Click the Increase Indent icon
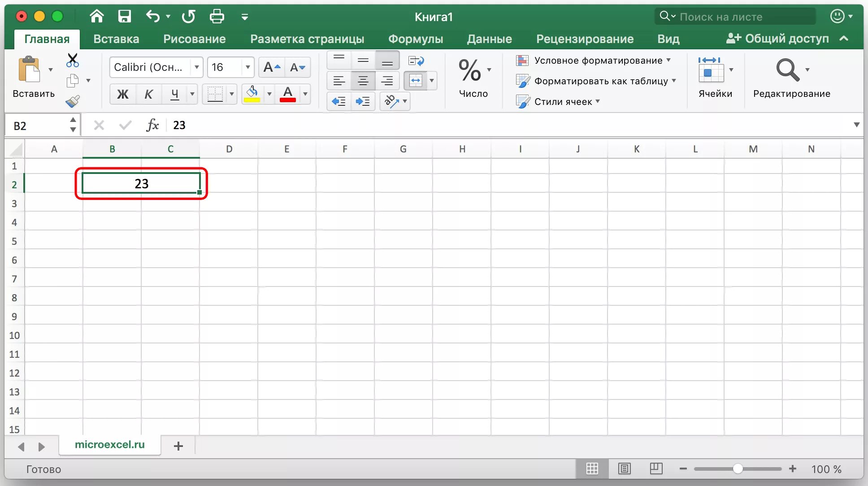The height and width of the screenshot is (486, 868). 363,101
